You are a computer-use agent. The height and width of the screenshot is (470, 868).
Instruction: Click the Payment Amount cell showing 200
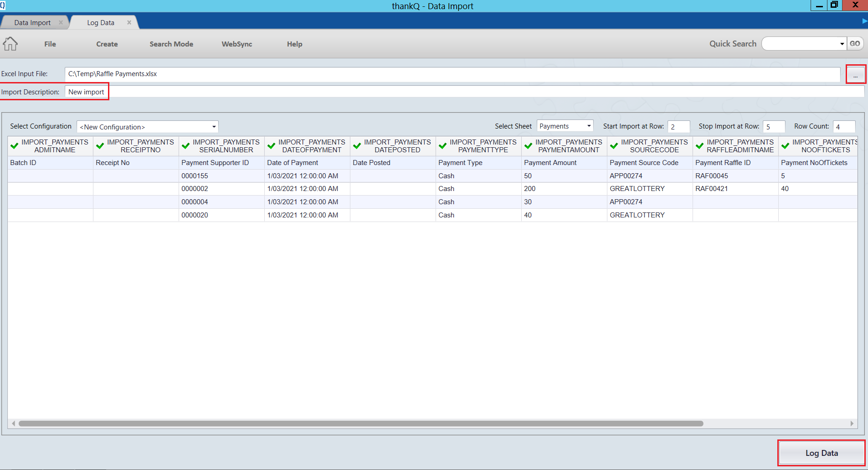[564, 189]
